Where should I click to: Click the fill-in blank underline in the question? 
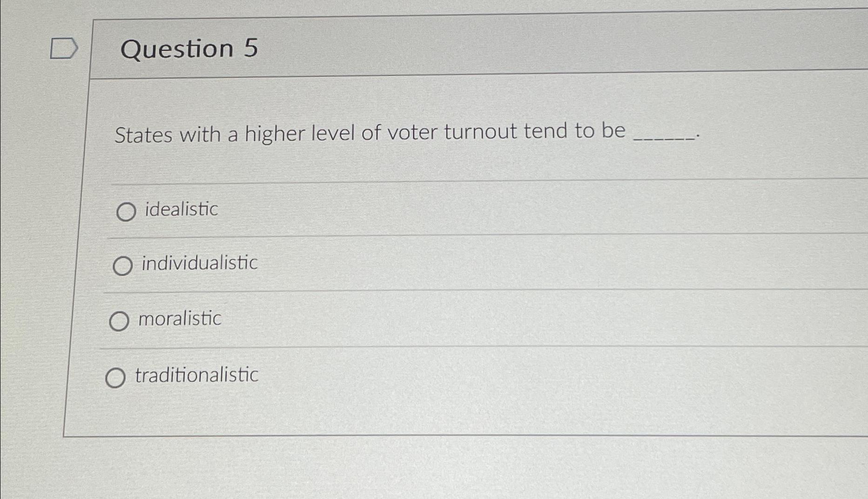pos(664,136)
